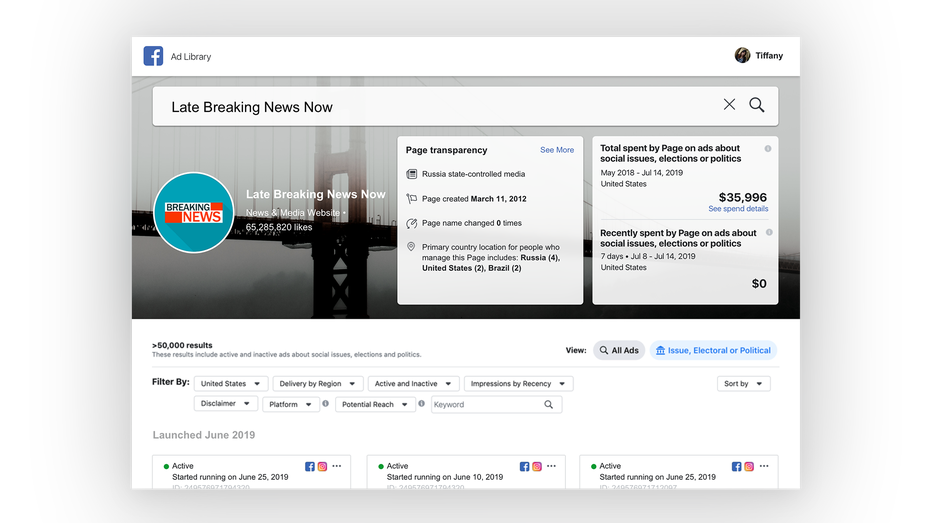The height and width of the screenshot is (523, 931).
Task: Open the Impressions by Recency dropdown
Action: pos(518,383)
